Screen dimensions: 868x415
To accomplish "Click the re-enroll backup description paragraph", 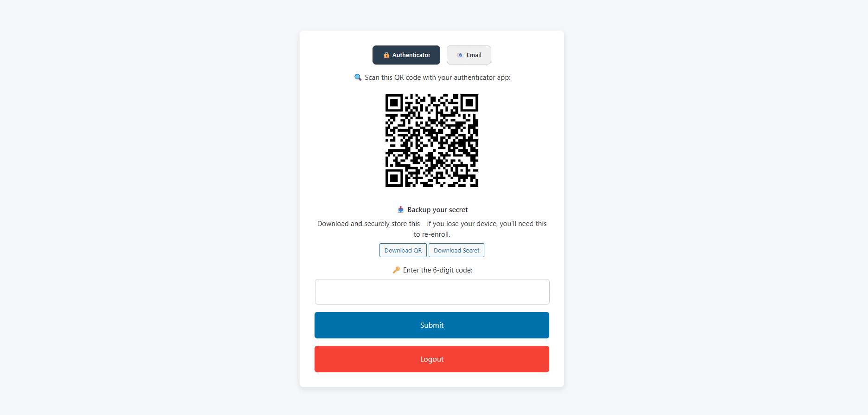I will tap(432, 229).
